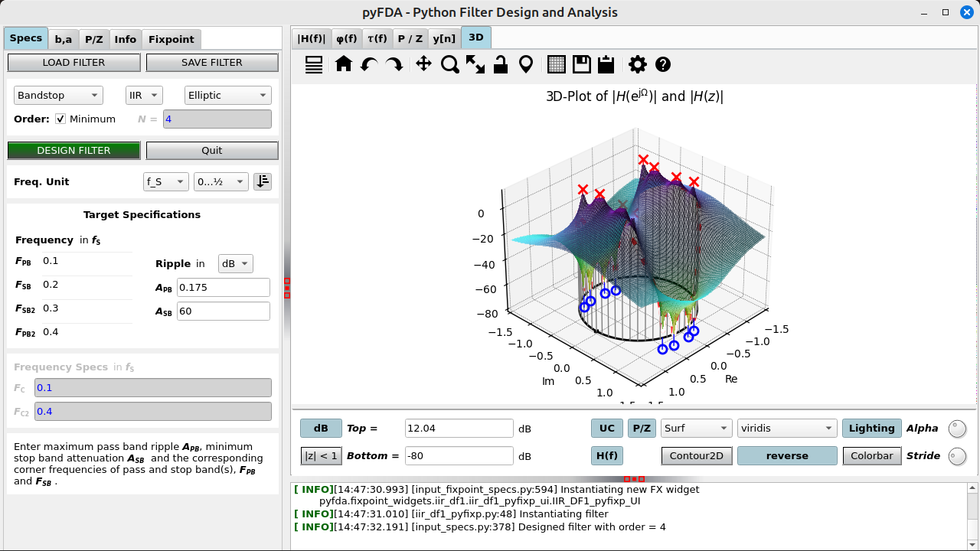The image size is (980, 551).
Task: Click DESIGN FILTER button
Action: click(73, 151)
